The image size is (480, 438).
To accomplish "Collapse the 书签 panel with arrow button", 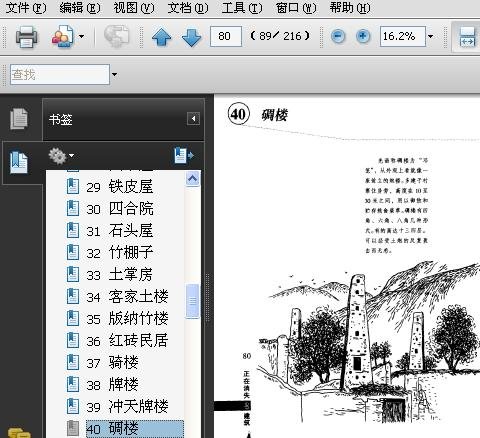I will 193,119.
